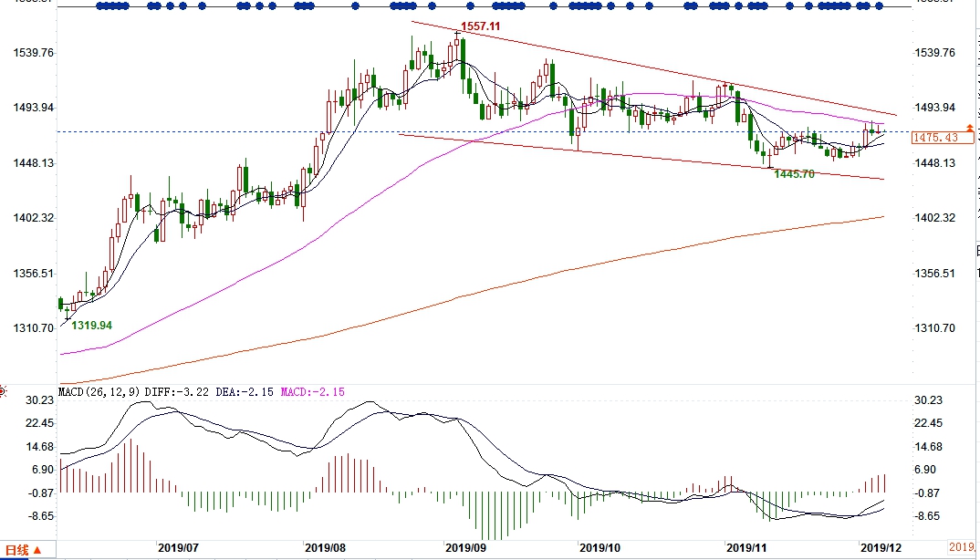This screenshot has height=560, width=980.
Task: Jump to 2019/08 on date axis
Action: pos(325,548)
